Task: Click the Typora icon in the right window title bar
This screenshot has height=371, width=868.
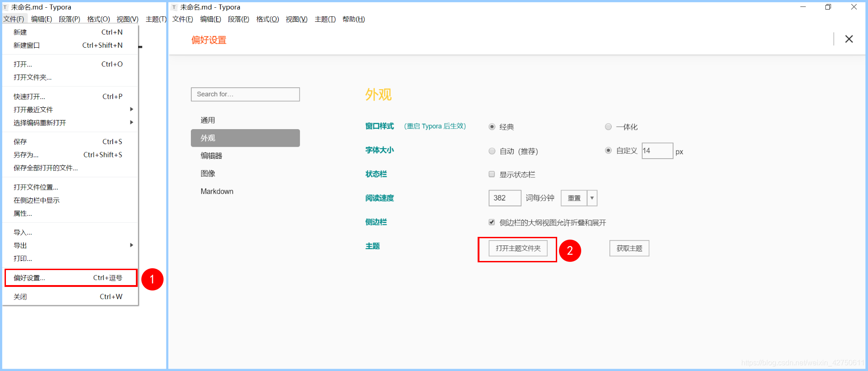Action: pyautogui.click(x=175, y=7)
